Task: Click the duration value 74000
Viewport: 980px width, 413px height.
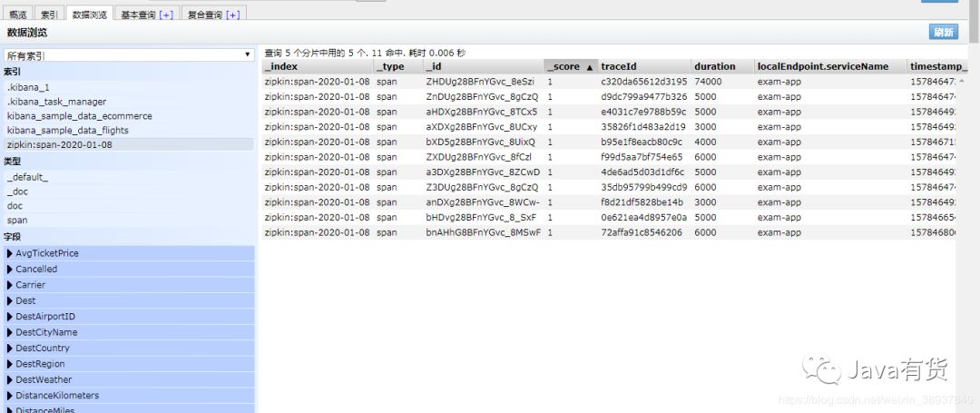Action: [708, 82]
